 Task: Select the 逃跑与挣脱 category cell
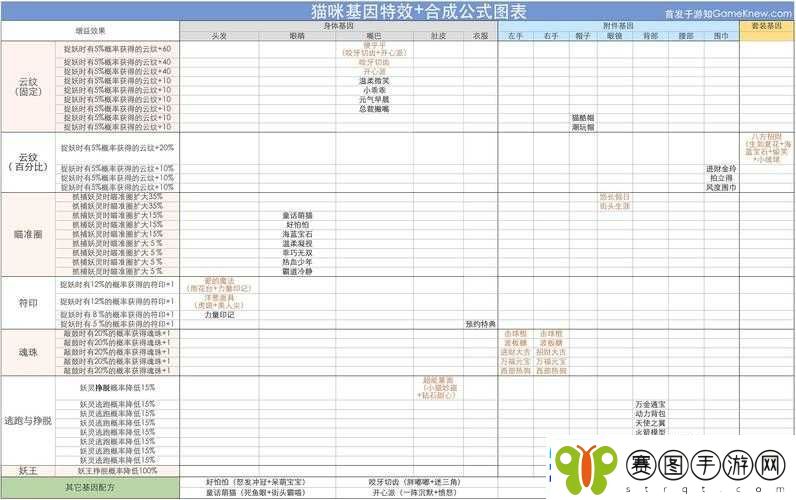pos(28,421)
